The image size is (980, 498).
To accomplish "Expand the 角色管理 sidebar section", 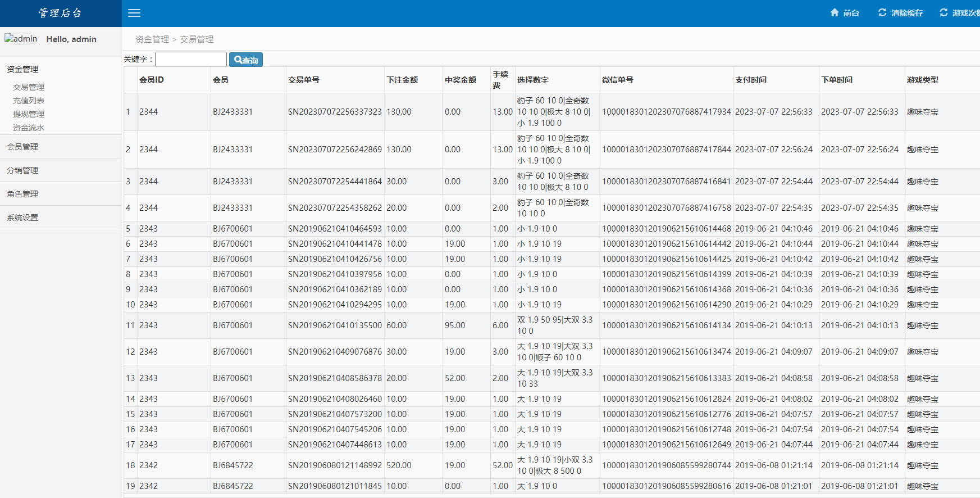I will click(x=22, y=194).
